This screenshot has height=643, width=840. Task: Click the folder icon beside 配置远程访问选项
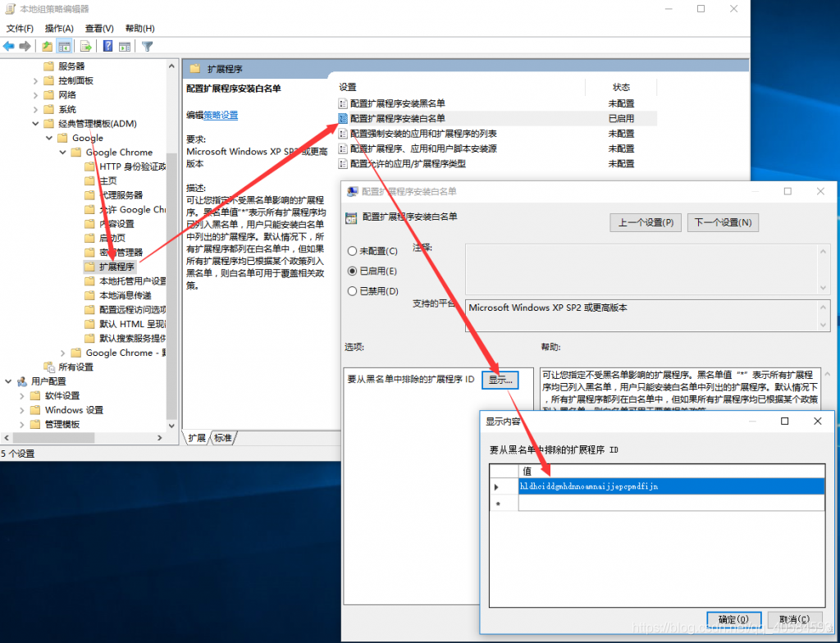tap(90, 310)
